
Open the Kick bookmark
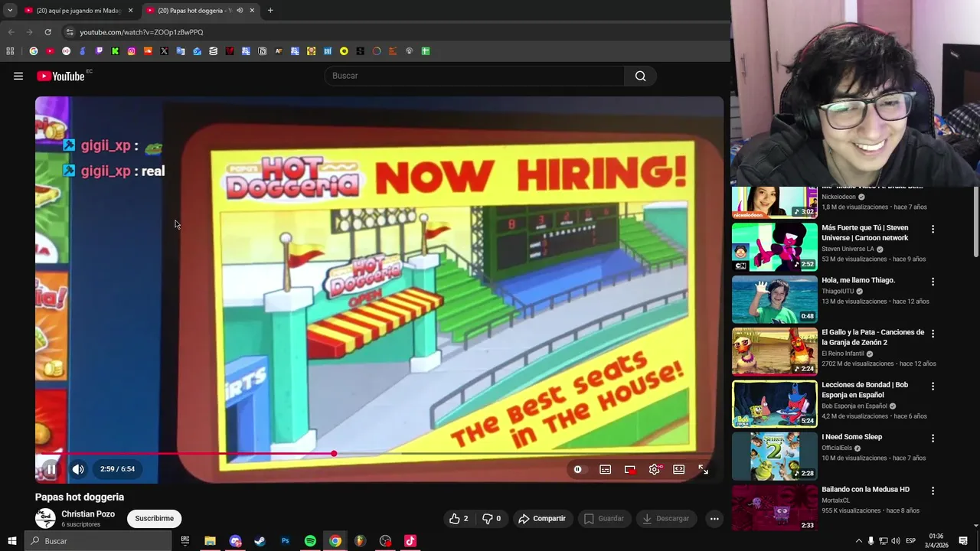[115, 51]
